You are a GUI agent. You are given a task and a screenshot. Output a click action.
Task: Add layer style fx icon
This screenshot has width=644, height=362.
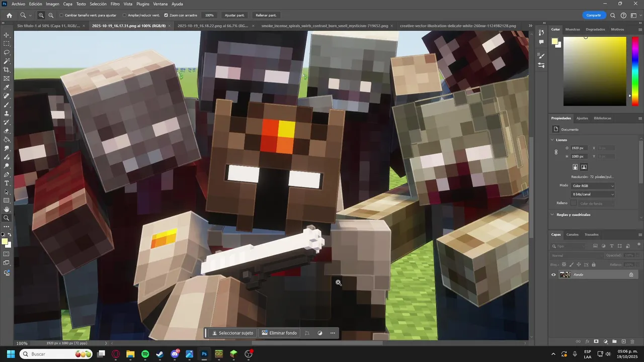coord(587,341)
